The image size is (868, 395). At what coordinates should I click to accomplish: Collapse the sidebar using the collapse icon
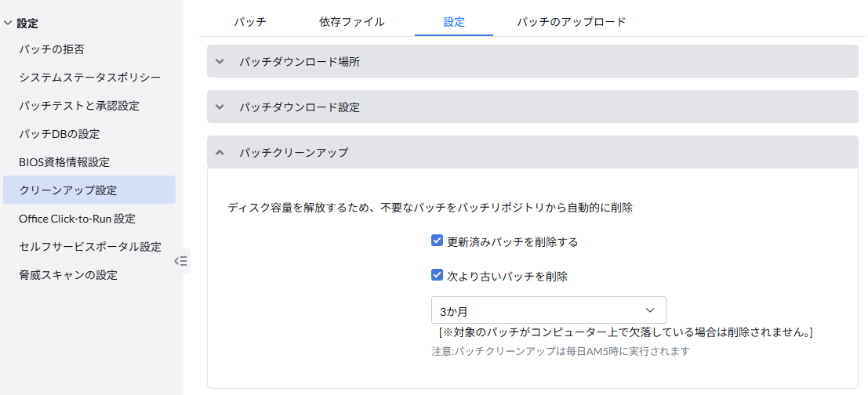point(180,261)
